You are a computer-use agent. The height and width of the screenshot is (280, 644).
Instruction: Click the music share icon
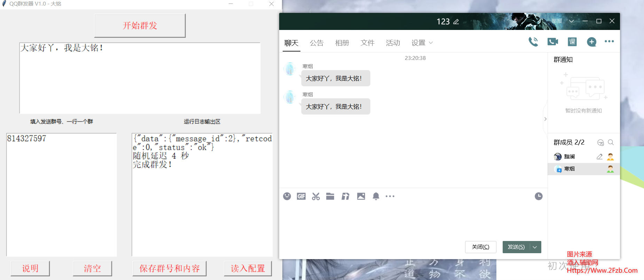(x=345, y=196)
